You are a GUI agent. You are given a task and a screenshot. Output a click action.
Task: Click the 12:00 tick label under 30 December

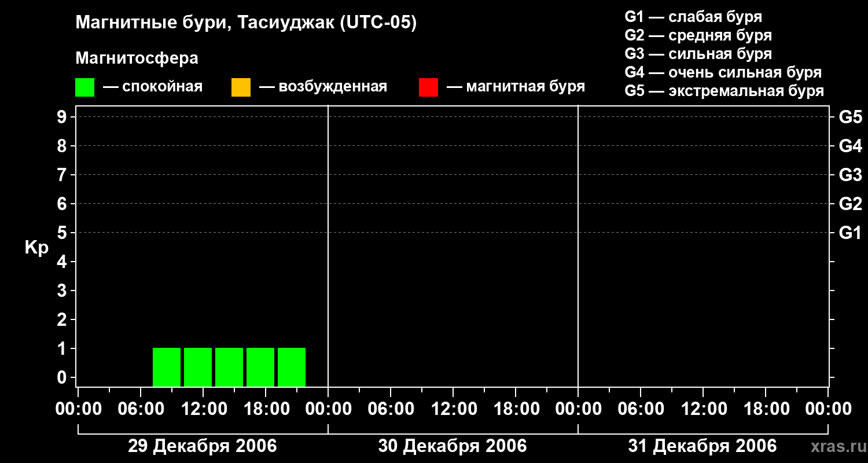[x=453, y=409]
